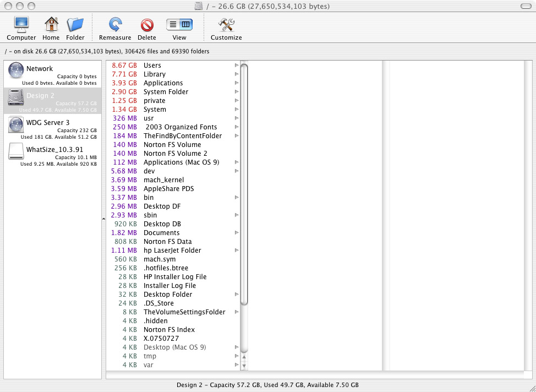Expand the usr folder arrow
The height and width of the screenshot is (392, 536).
click(237, 118)
